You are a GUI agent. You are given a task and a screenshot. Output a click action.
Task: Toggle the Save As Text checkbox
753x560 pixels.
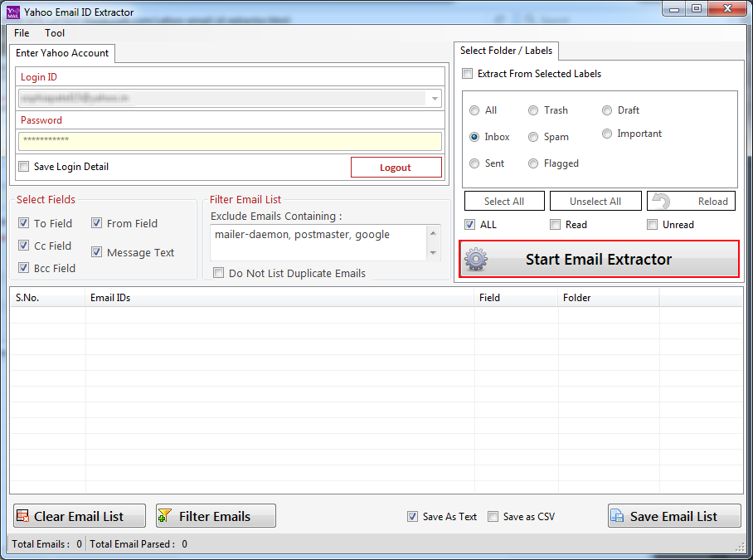tap(412, 516)
